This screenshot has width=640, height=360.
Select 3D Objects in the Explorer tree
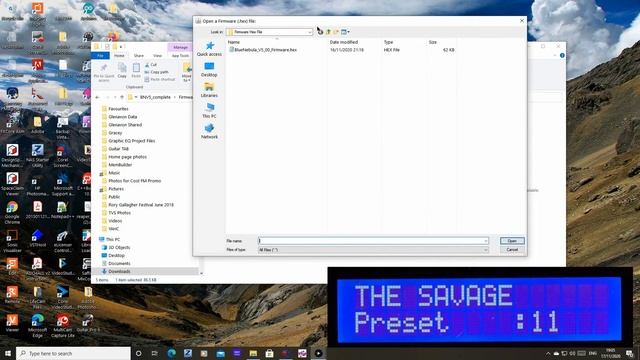(x=119, y=248)
